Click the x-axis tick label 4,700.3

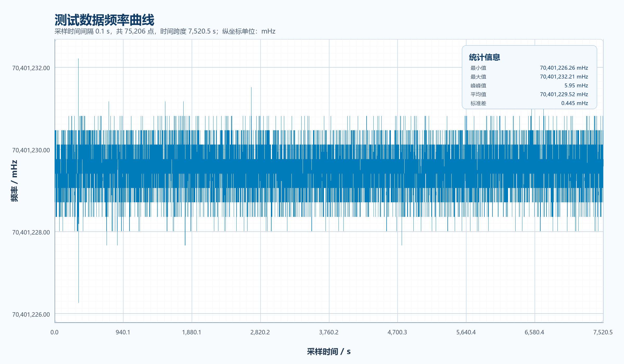tap(397, 332)
